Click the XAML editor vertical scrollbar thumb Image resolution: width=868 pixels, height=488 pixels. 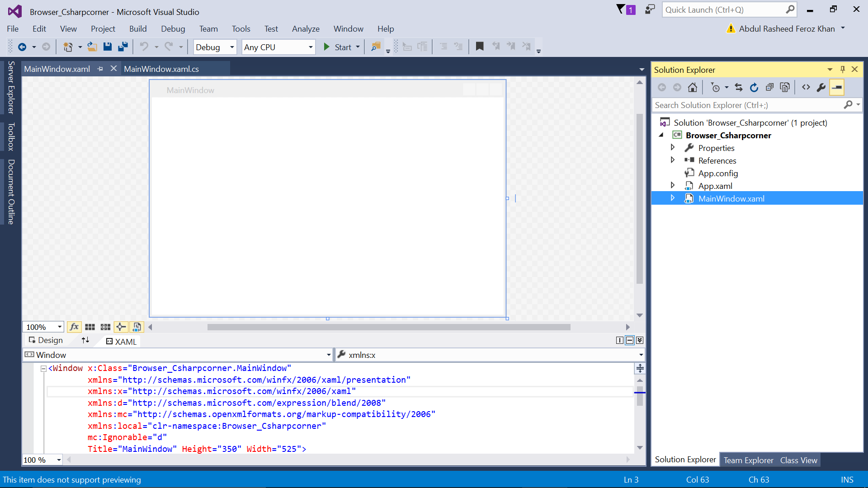click(x=640, y=396)
